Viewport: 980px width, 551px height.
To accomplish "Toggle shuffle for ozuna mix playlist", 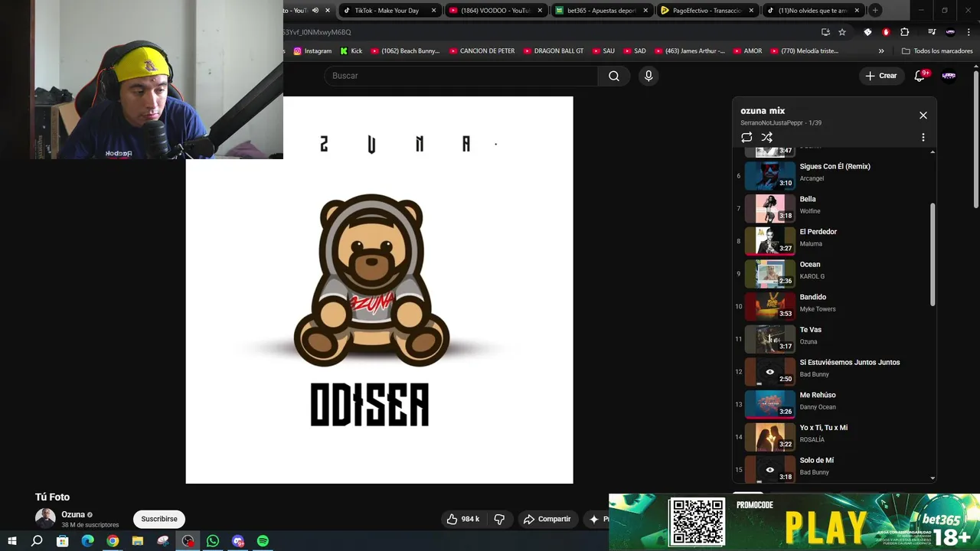I will pos(766,137).
